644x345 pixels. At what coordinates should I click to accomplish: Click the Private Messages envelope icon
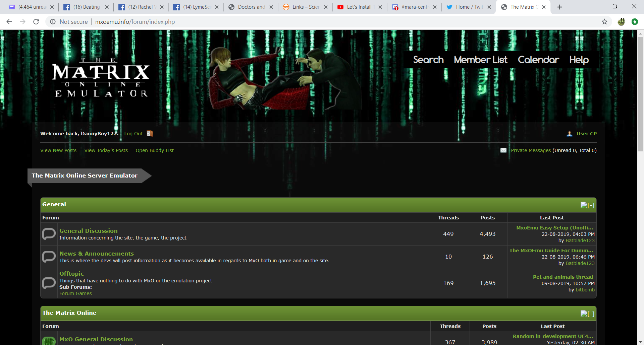pyautogui.click(x=503, y=150)
